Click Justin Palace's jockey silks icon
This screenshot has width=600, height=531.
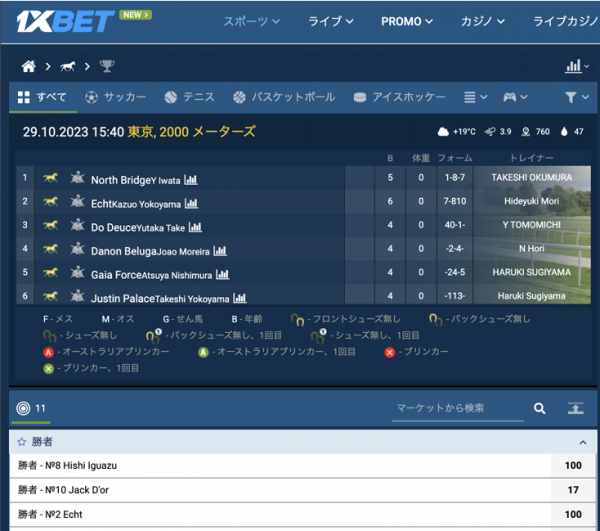pyautogui.click(x=77, y=296)
